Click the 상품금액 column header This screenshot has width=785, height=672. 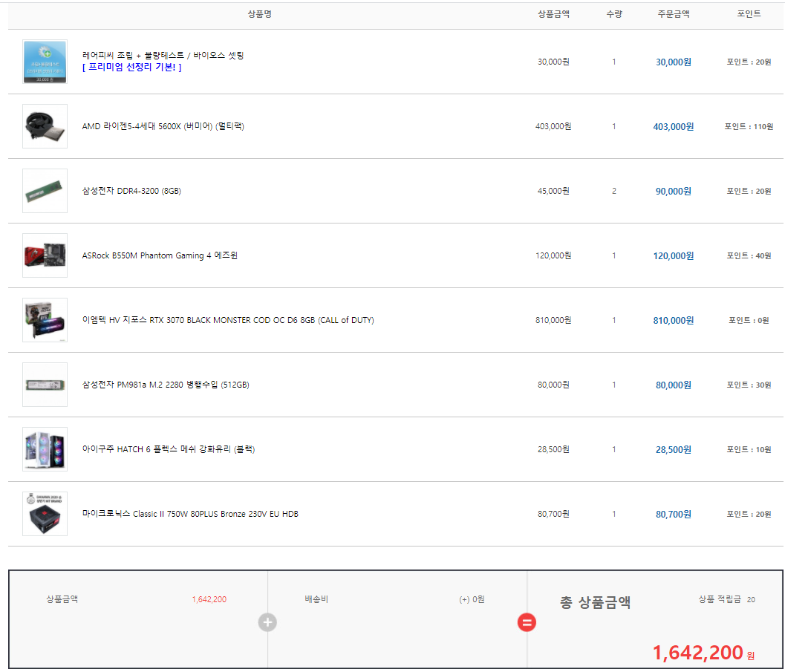(x=553, y=14)
